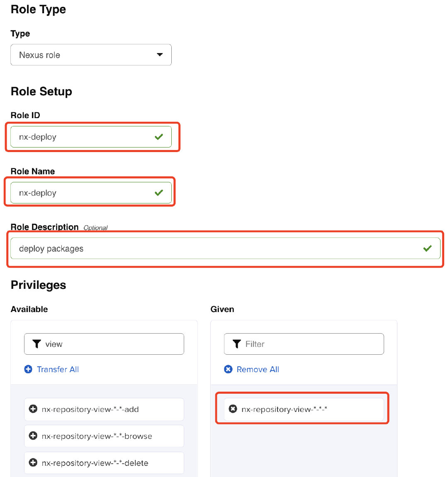448x477 pixels.
Task: Edit the Role Description field
Action: (225, 249)
